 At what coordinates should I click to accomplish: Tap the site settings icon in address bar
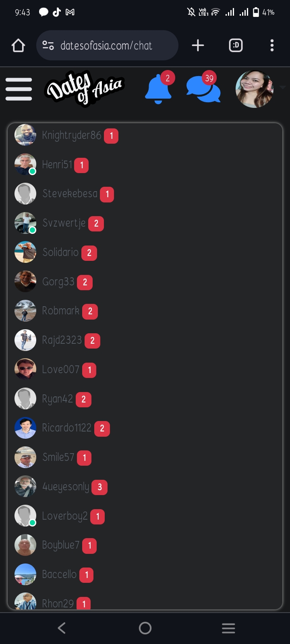coord(48,45)
